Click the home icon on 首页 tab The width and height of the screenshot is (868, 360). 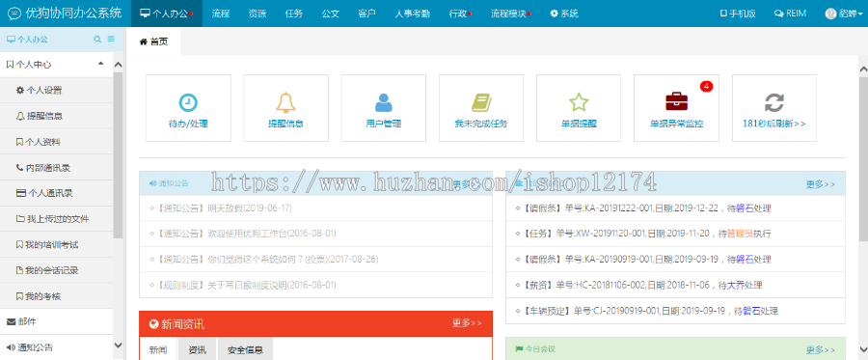pos(144,42)
